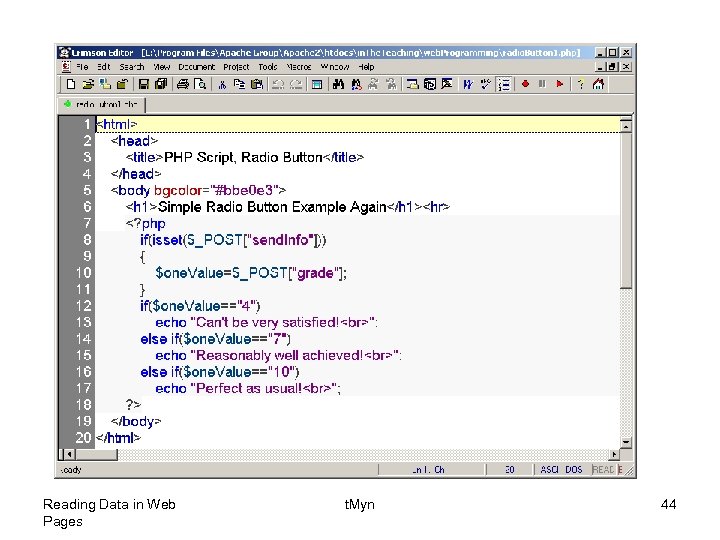Click the vertical scrollbar down arrow

625,442
